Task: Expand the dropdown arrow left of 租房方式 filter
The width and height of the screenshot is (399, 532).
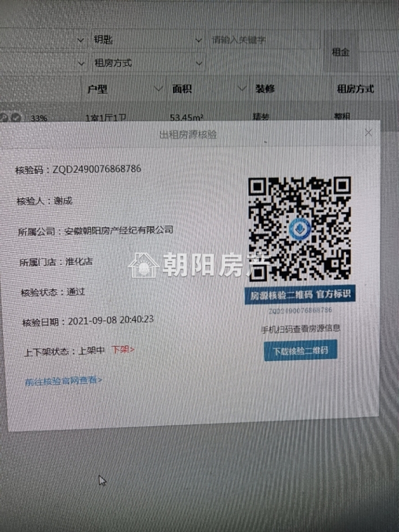Action: coord(81,63)
